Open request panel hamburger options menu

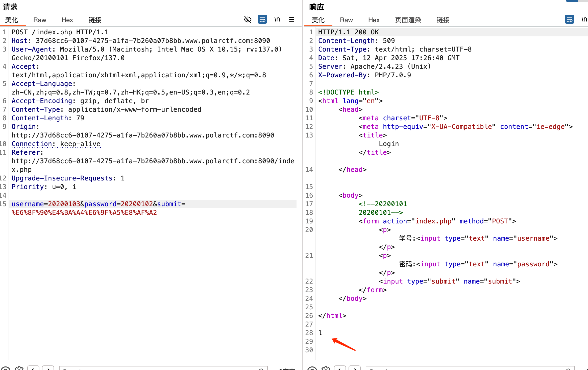tap(292, 19)
